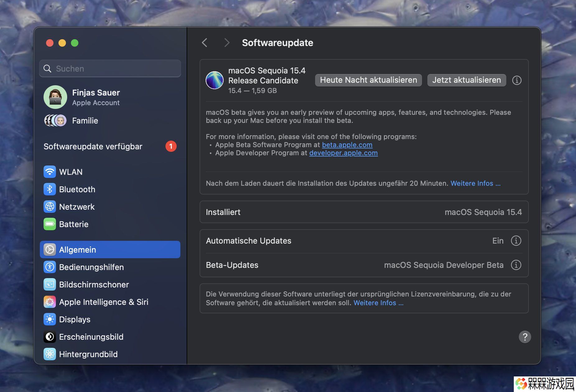Go back with the left chevron
The height and width of the screenshot is (392, 576).
[204, 43]
